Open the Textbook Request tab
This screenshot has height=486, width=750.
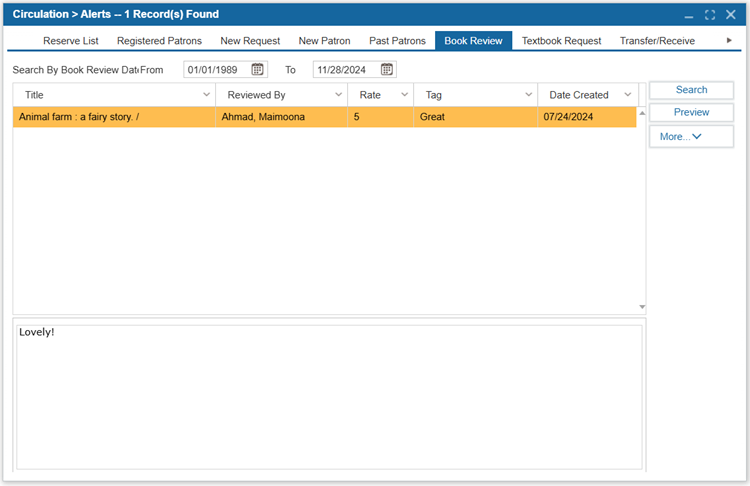(562, 41)
